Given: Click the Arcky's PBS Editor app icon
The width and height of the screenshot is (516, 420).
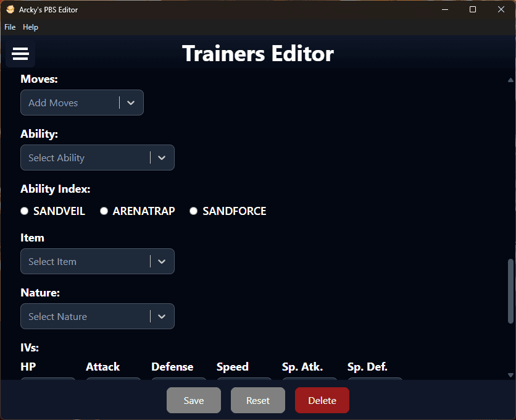Looking at the screenshot, I should coord(10,10).
